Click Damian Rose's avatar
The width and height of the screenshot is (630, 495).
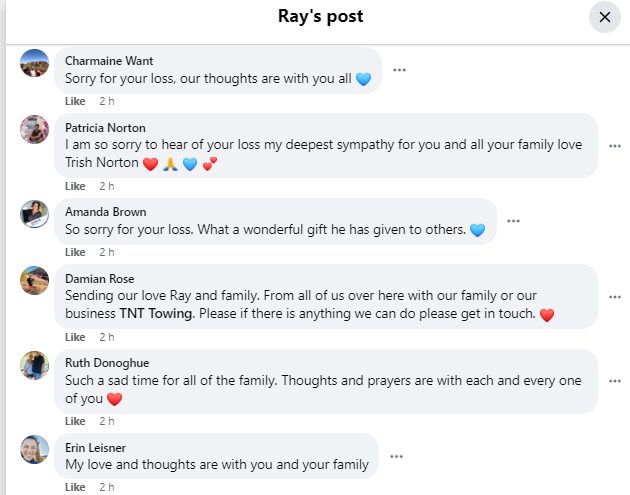35,280
